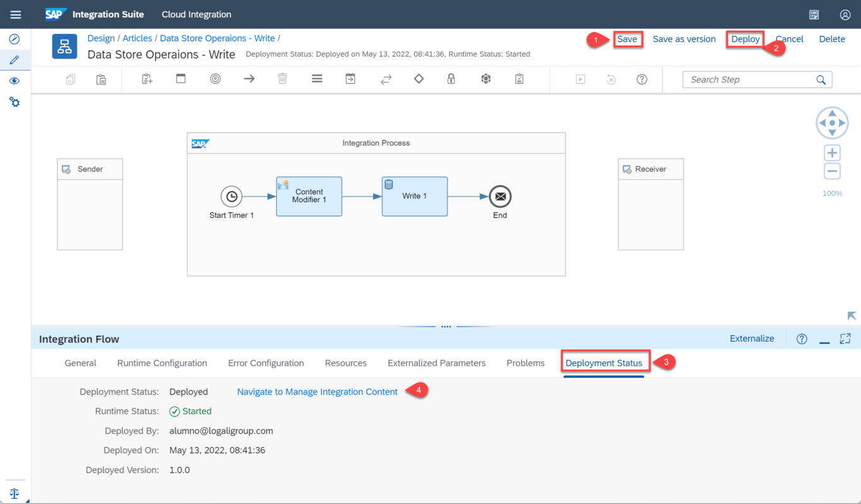Image resolution: width=861 pixels, height=504 pixels.
Task: Click the Copy toolbar icon
Action: point(71,79)
